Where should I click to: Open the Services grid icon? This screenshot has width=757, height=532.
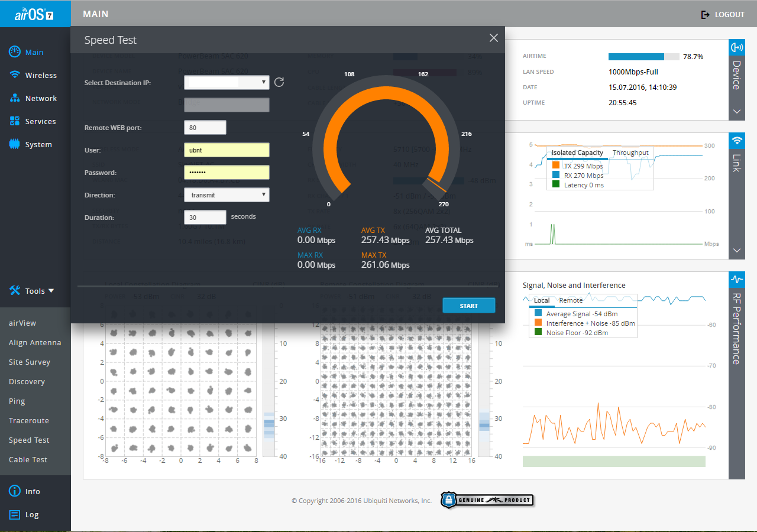coord(15,121)
